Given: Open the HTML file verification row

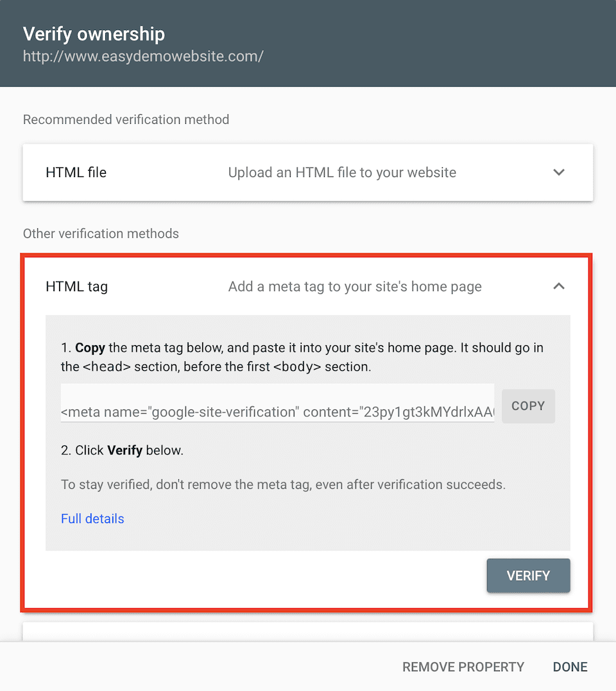Looking at the screenshot, I should pyautogui.click(x=308, y=173).
